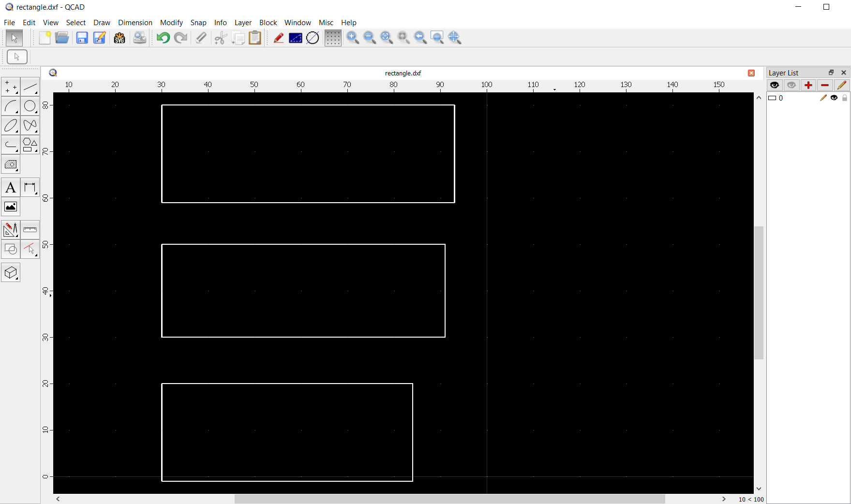
Task: Toggle visibility of layer 0
Action: click(834, 98)
